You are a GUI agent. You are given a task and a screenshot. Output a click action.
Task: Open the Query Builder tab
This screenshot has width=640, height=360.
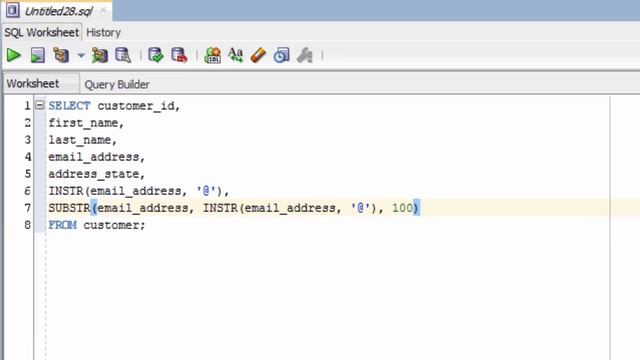(117, 84)
